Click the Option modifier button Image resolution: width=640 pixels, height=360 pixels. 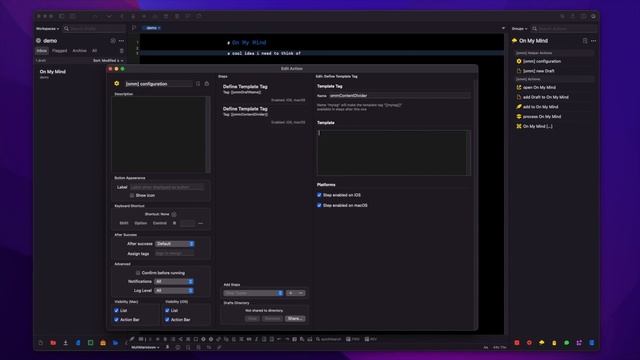pyautogui.click(x=140, y=223)
